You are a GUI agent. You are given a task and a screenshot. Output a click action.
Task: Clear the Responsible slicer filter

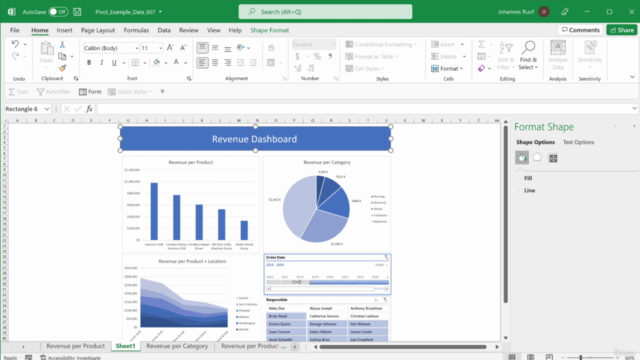pyautogui.click(x=385, y=300)
